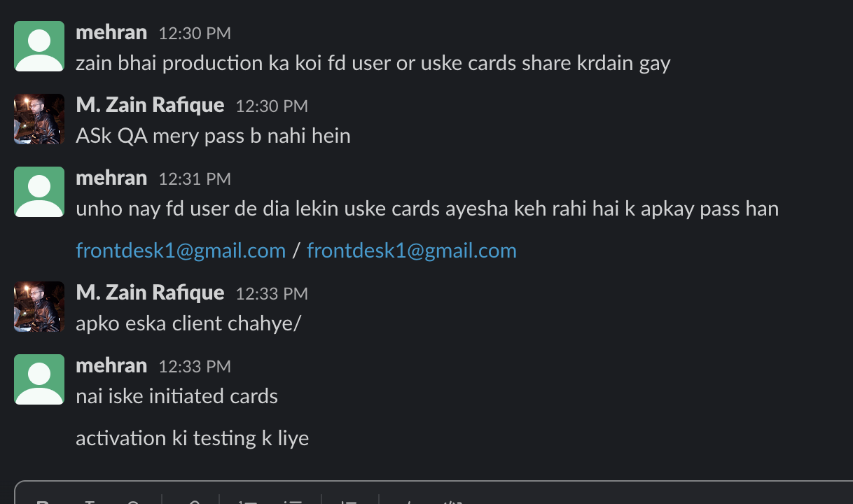This screenshot has height=504, width=853.
Task: Select the message "nai iske initiated cards"
Action: point(176,396)
